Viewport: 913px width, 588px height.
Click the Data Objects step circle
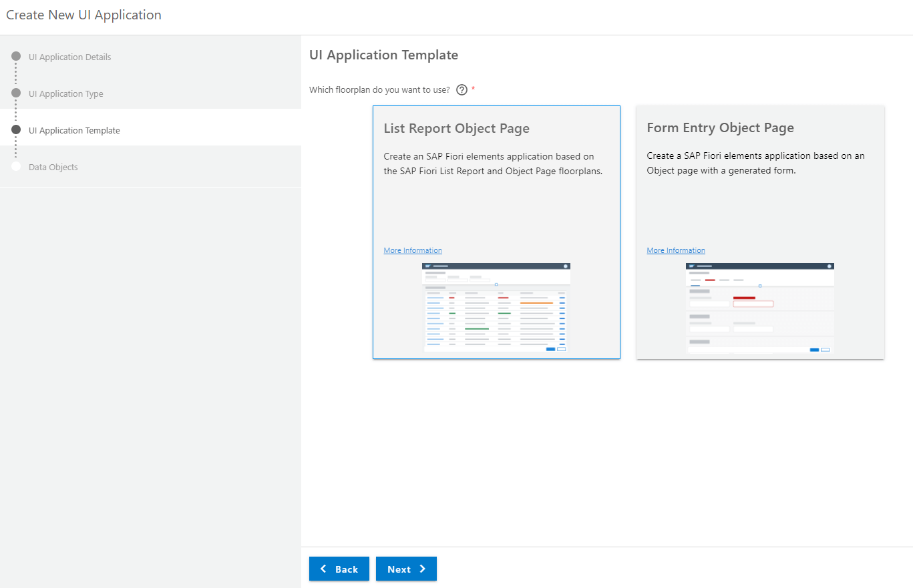coord(16,166)
